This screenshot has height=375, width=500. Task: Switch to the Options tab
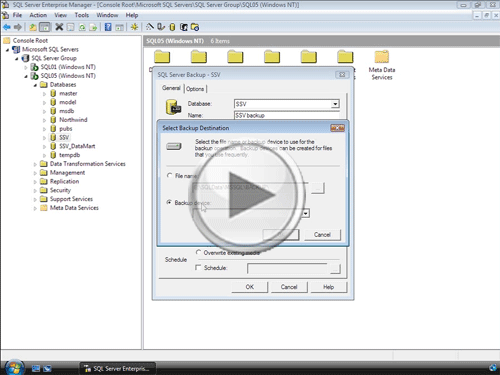tap(195, 89)
